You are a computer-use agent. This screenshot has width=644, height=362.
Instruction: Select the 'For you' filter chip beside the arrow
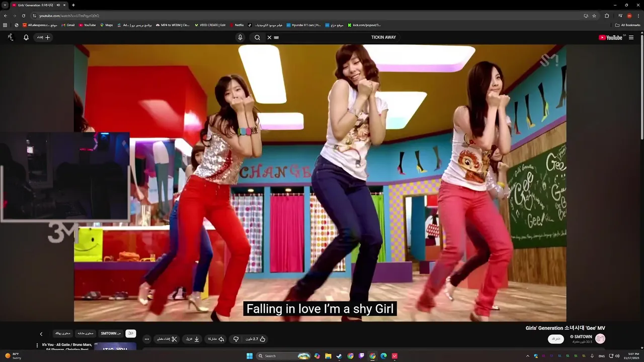(63, 333)
